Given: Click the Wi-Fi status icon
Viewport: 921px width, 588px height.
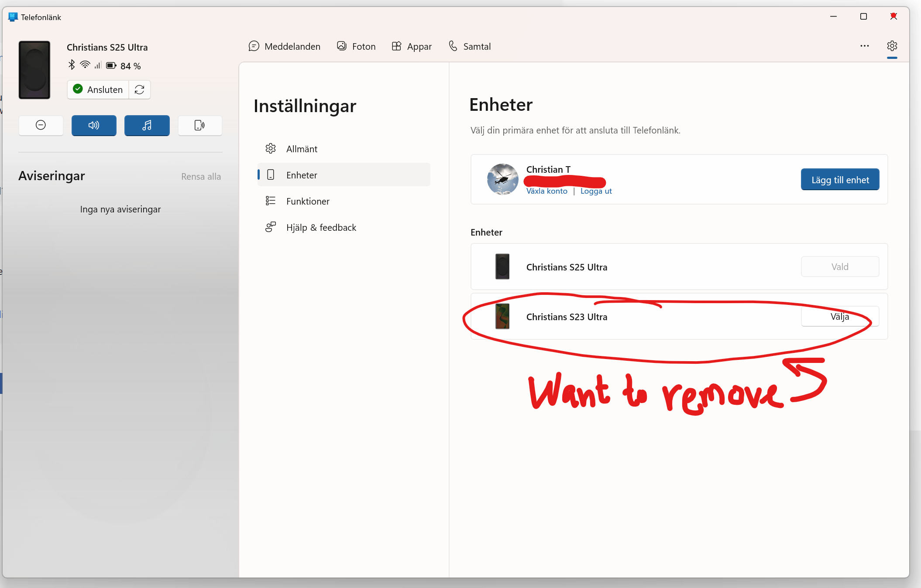Looking at the screenshot, I should [x=85, y=65].
